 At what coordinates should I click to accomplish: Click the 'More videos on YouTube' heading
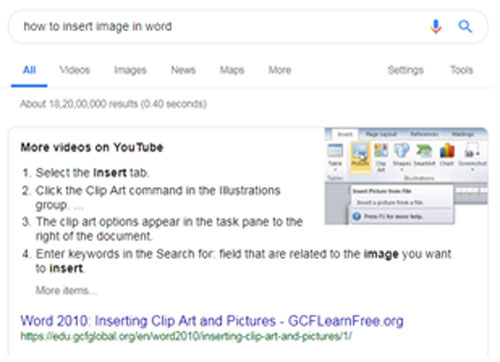tap(92, 147)
